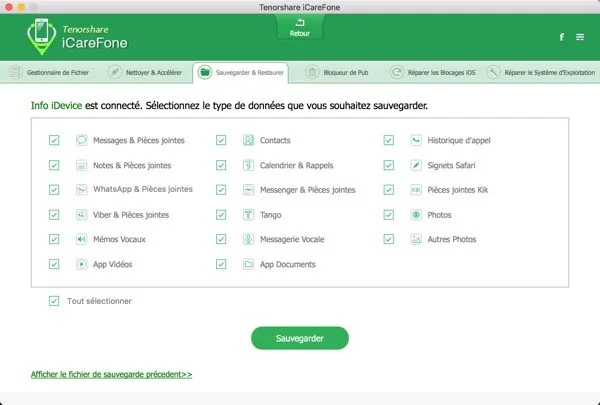The width and height of the screenshot is (600, 405).
Task: Click the Info iDevice green text
Action: pyautogui.click(x=56, y=105)
